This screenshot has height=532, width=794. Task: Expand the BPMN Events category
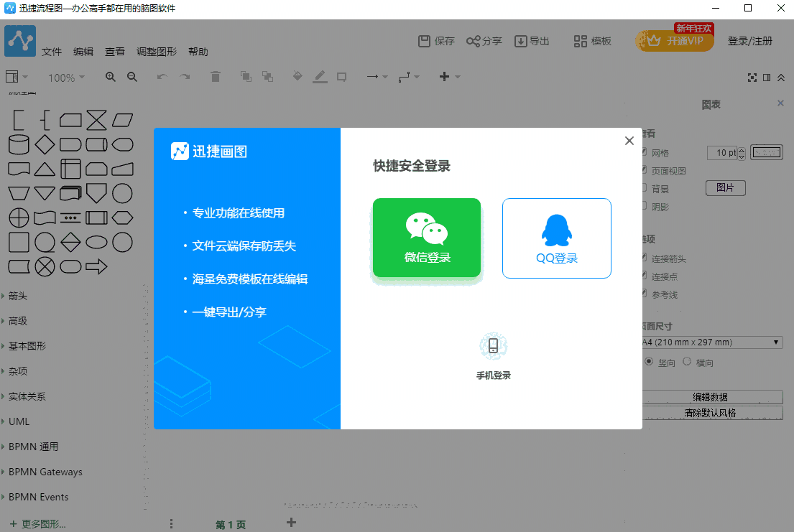point(38,497)
